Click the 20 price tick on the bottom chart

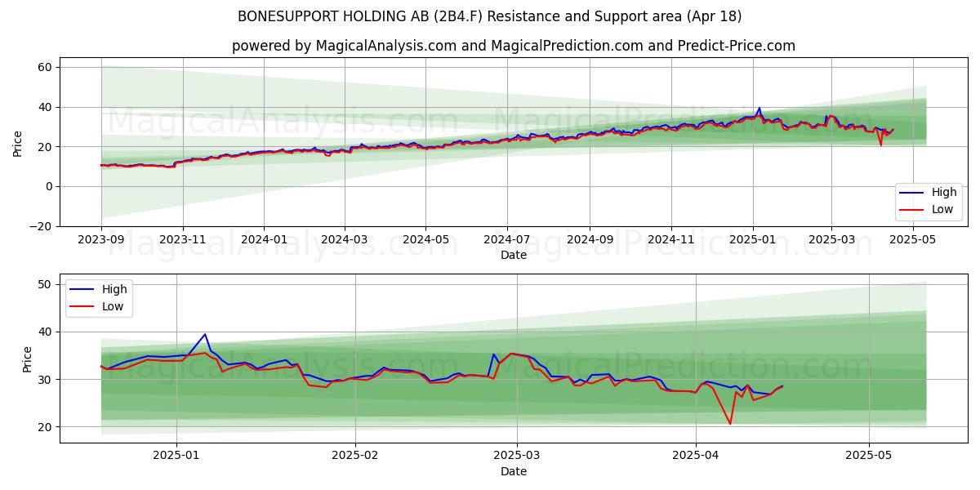click(x=46, y=427)
